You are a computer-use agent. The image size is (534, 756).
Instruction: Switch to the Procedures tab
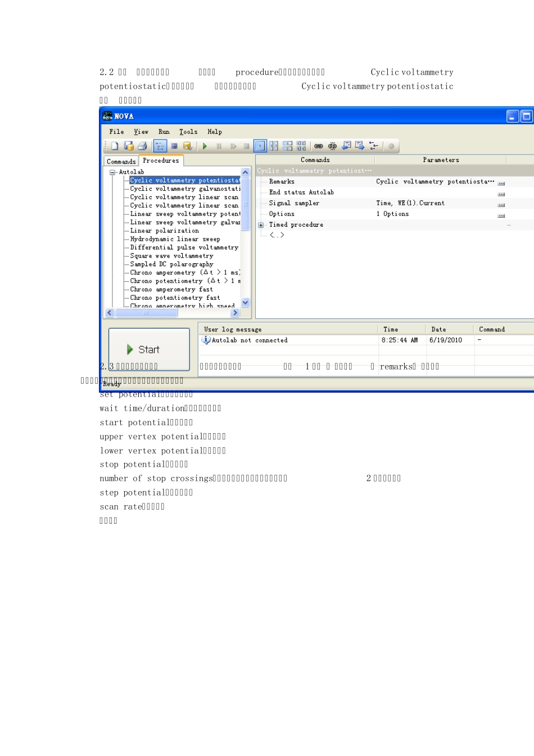161,160
